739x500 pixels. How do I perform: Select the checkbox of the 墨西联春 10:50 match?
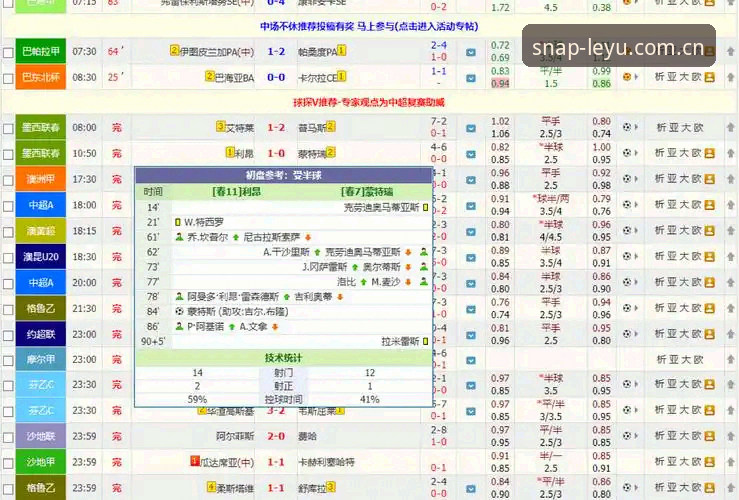coord(8,155)
